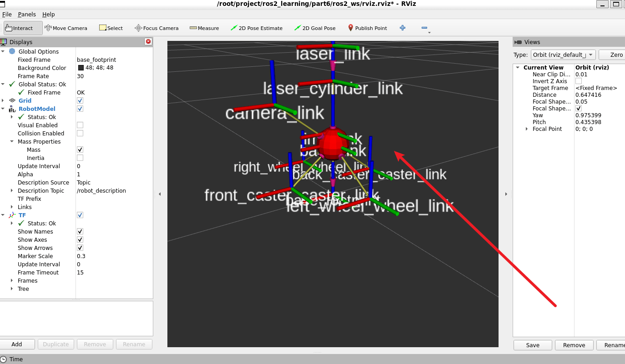625x364 pixels.
Task: Open the view Type dropdown
Action: (x=563, y=55)
